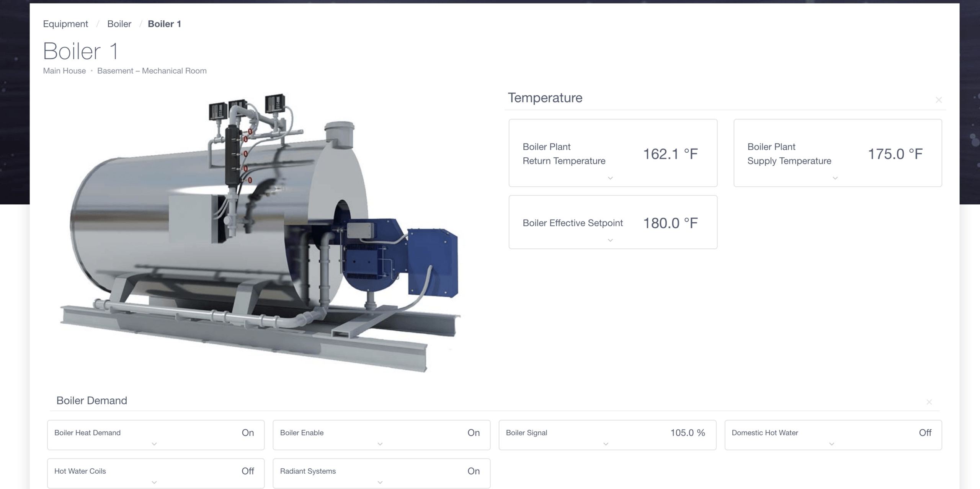Click the 3D boiler model image
This screenshot has width=980, height=489.
tap(260, 233)
